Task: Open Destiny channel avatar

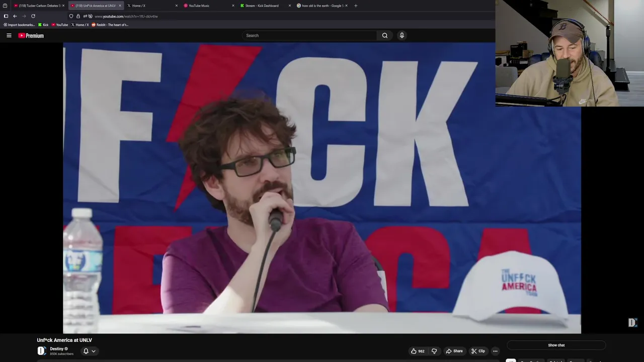Action: coord(42,351)
